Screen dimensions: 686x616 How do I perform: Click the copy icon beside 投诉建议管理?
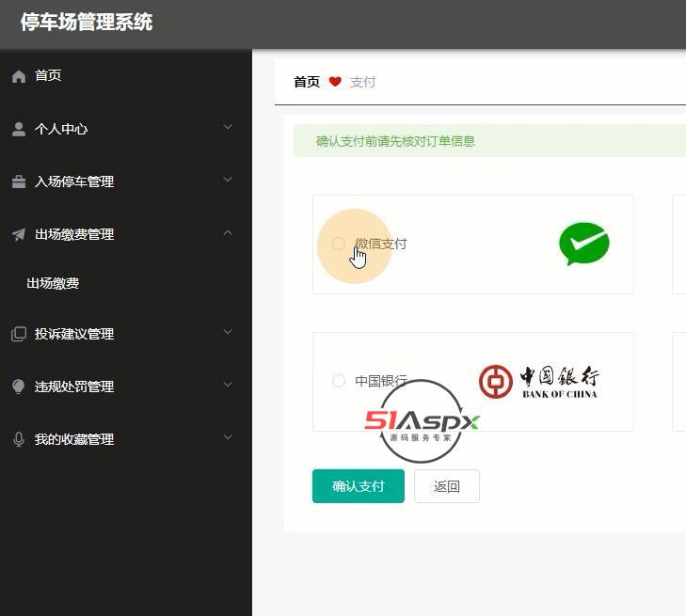19,334
